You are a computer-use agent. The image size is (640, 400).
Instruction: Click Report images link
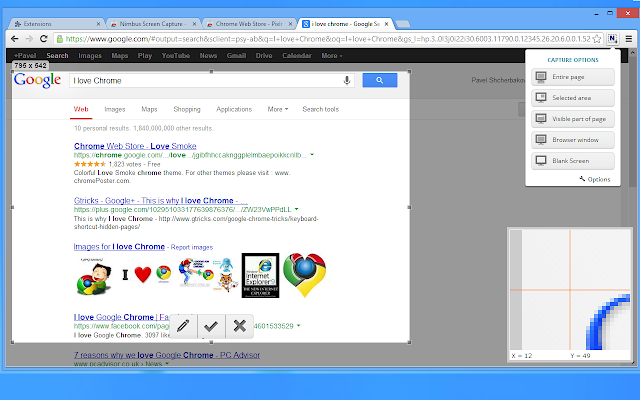[191, 247]
